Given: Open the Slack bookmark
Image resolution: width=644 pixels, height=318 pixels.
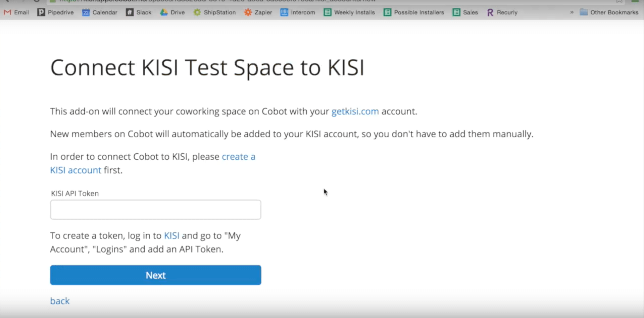Looking at the screenshot, I should (139, 12).
